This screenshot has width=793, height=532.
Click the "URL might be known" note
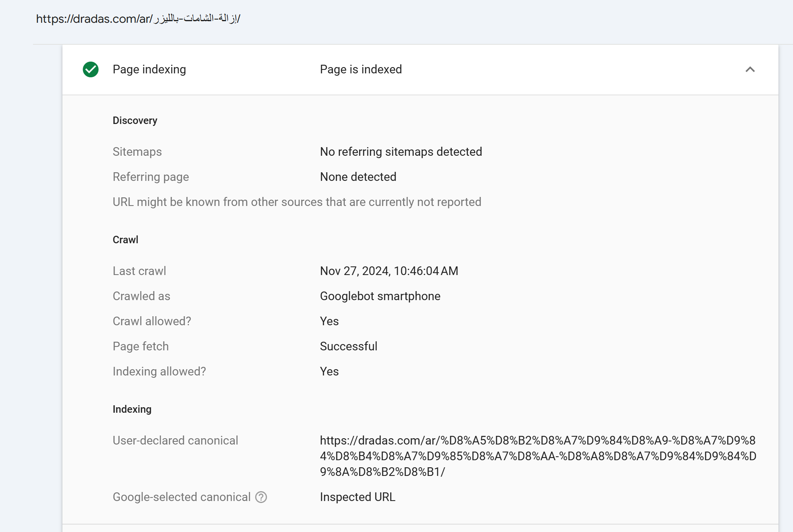coord(297,202)
